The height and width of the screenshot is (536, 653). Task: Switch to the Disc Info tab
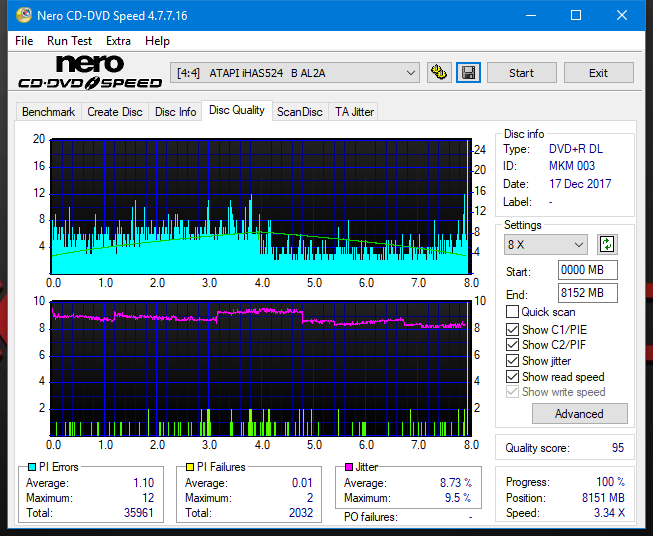[x=175, y=112]
